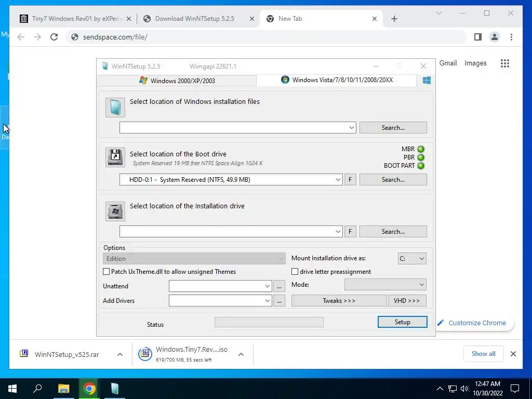The image size is (532, 399).
Task: Open Chrome three-dot menu
Action: tap(511, 37)
